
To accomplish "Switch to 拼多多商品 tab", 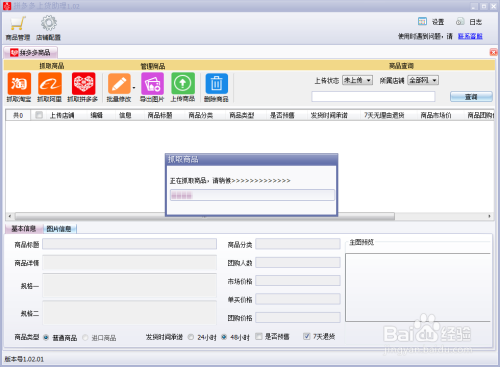I will [30, 52].
